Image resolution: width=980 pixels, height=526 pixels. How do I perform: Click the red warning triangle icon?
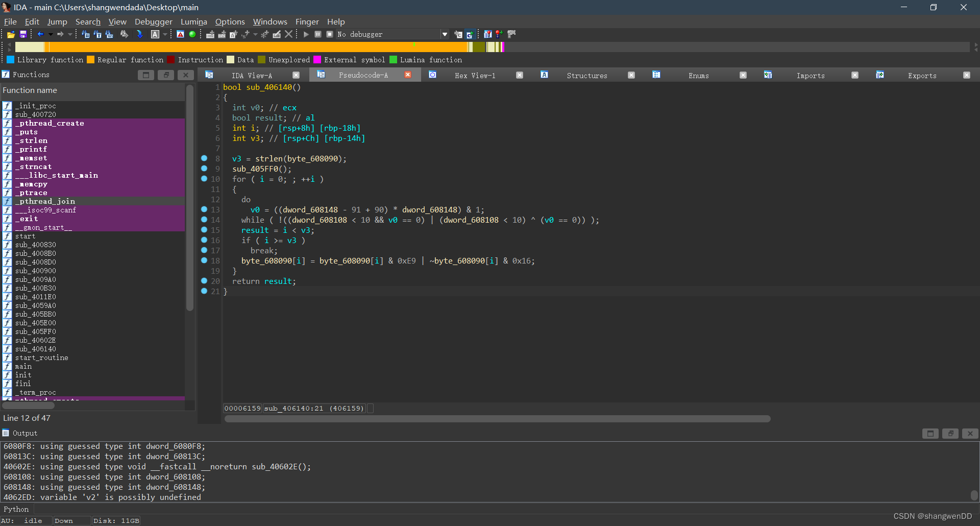pos(180,34)
